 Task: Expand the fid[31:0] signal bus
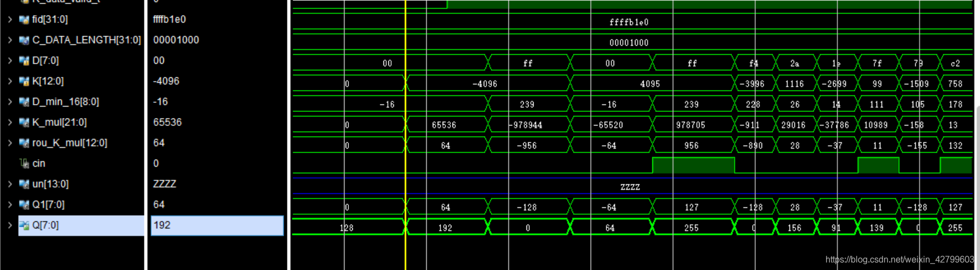click(x=10, y=19)
